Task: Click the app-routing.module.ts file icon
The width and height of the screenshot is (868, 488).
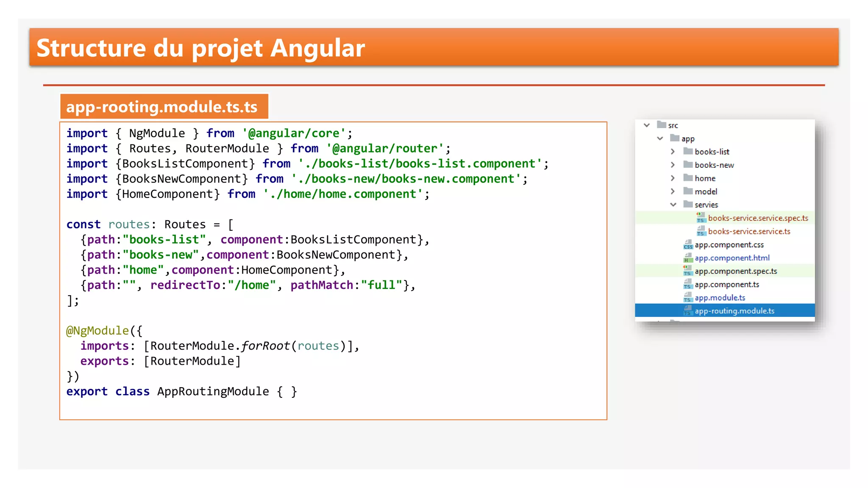Action: pyautogui.click(x=687, y=310)
